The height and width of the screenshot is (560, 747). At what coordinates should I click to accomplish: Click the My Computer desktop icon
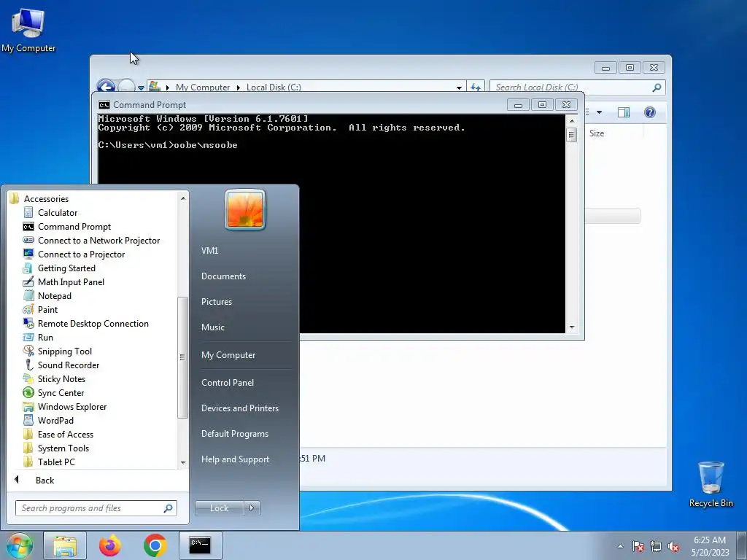[x=28, y=31]
